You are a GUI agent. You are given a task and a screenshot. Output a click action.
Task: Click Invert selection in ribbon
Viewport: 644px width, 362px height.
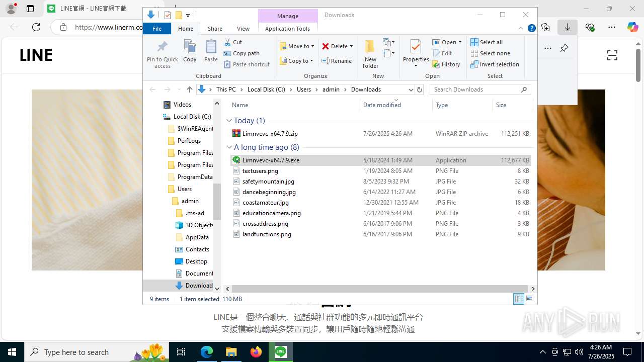tap(495, 64)
